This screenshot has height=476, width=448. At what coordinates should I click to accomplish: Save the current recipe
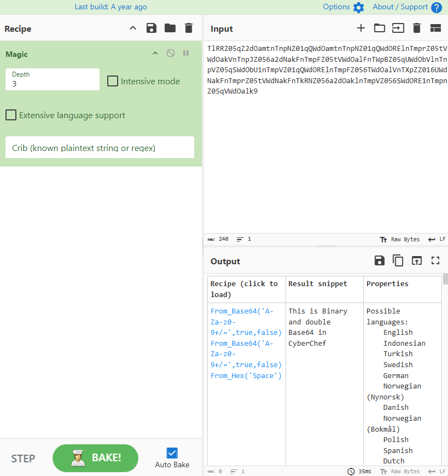coord(152,28)
